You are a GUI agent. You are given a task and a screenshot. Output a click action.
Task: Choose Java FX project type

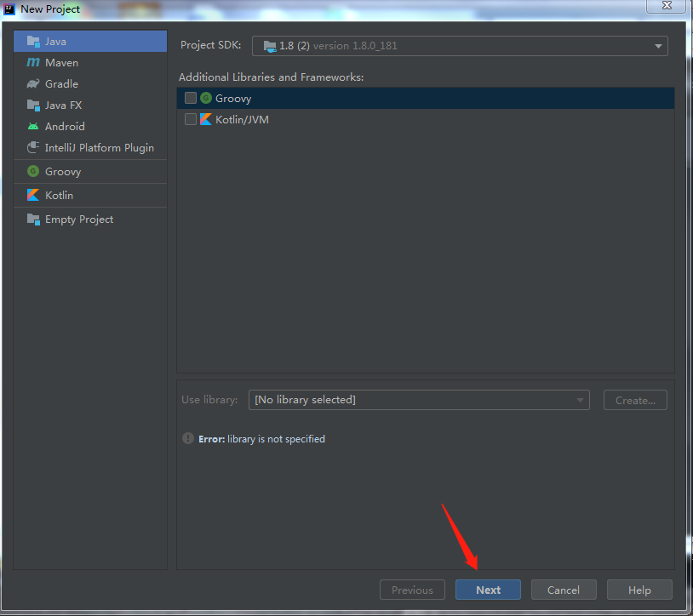pos(90,106)
